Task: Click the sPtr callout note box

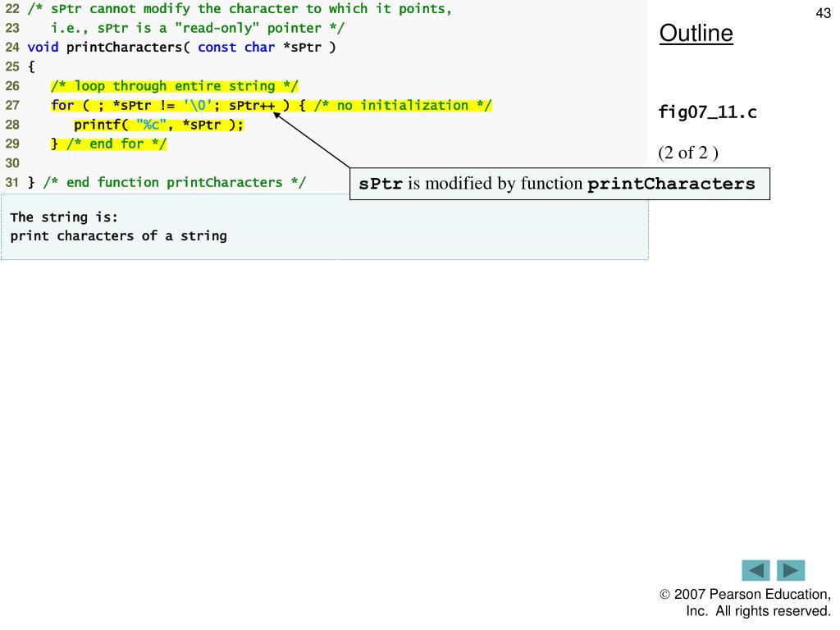Action: coord(559,184)
